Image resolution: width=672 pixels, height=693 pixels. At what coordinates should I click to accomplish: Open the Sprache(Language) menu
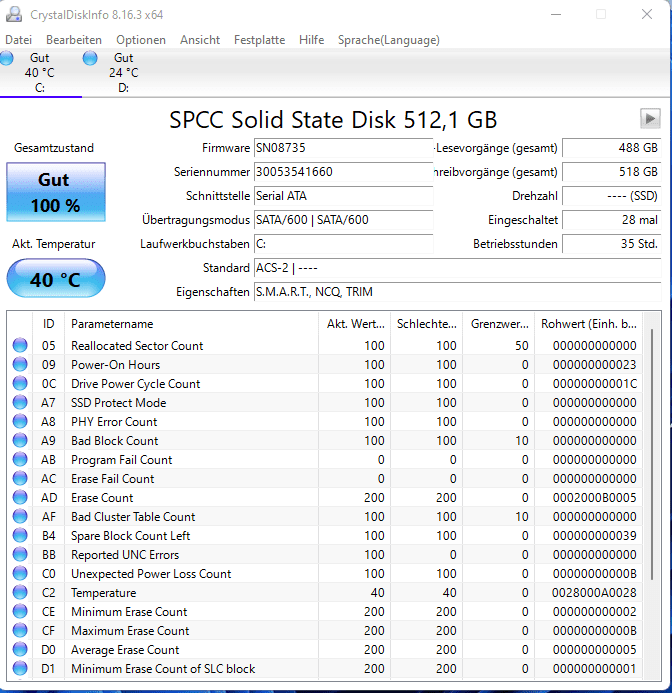pyautogui.click(x=388, y=40)
